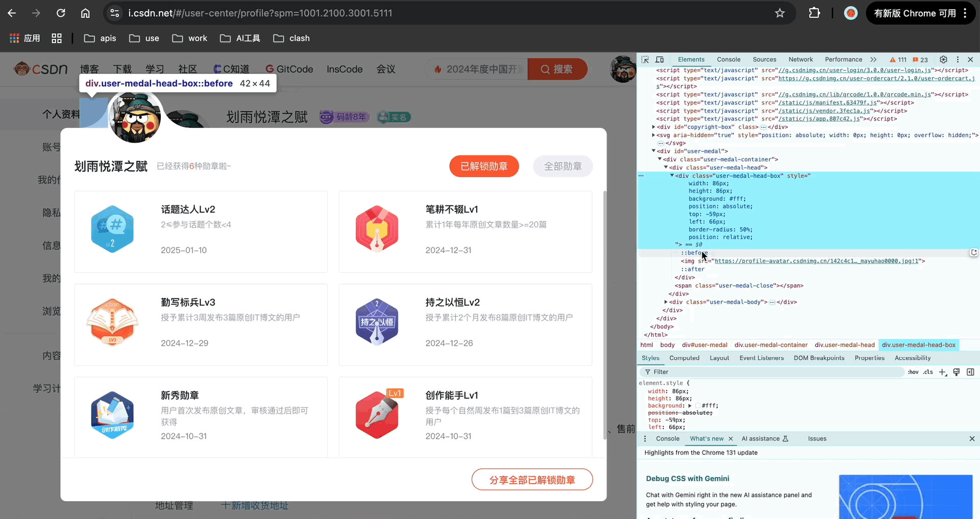Screen dimensions: 980x519
Task: Open the InsCode nav link
Action: (x=345, y=69)
